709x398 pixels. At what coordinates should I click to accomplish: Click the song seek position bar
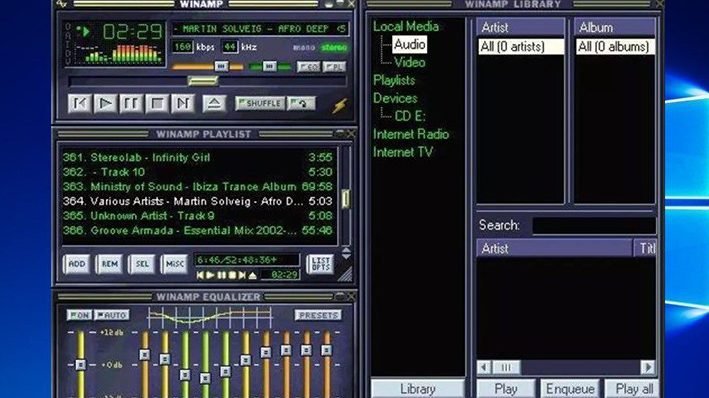(x=208, y=81)
